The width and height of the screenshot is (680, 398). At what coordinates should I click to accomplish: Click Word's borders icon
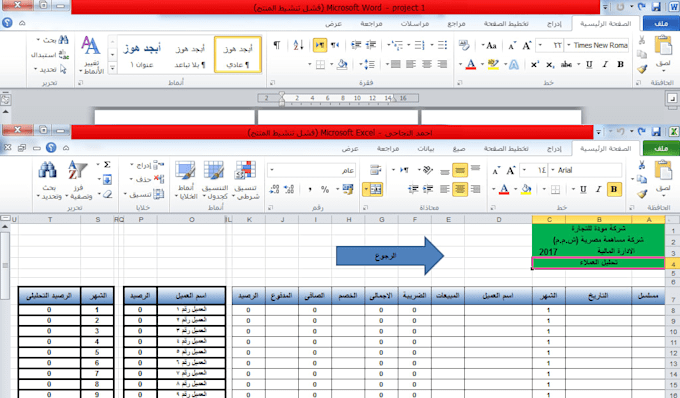point(320,65)
